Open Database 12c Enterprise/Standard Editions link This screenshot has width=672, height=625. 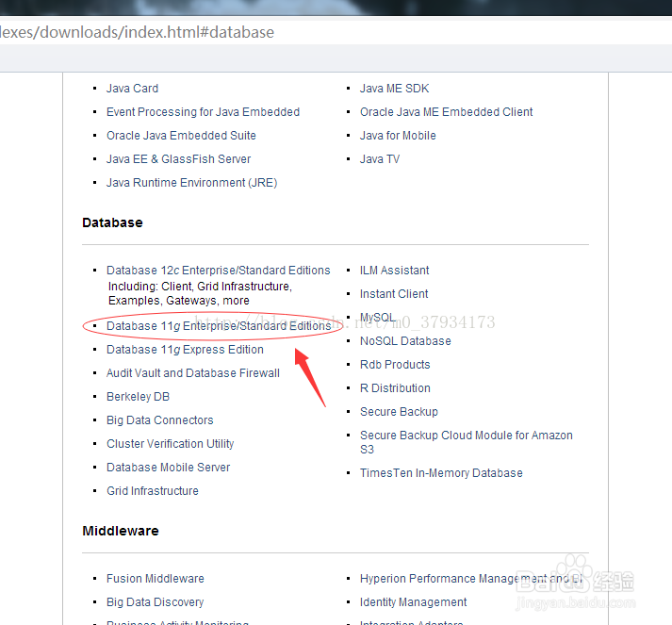pos(219,271)
